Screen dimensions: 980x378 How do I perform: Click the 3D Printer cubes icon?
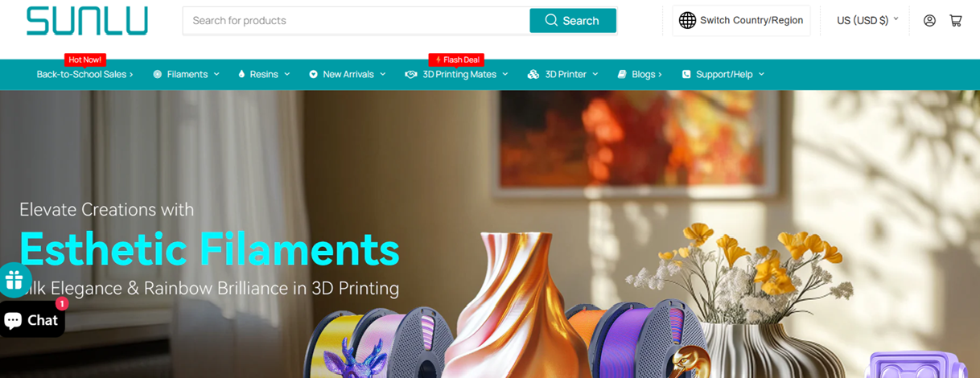coord(533,74)
